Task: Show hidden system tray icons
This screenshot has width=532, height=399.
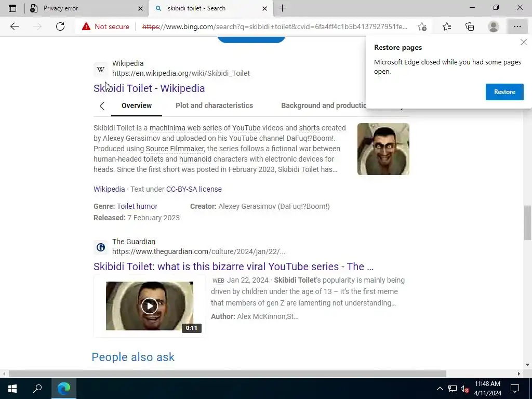Action: (440, 389)
